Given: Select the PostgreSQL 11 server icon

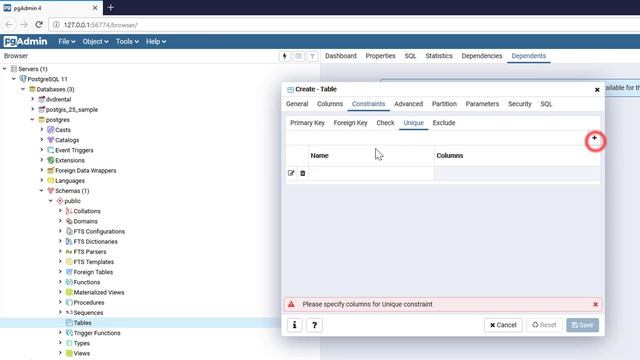Looking at the screenshot, I should coord(23,79).
